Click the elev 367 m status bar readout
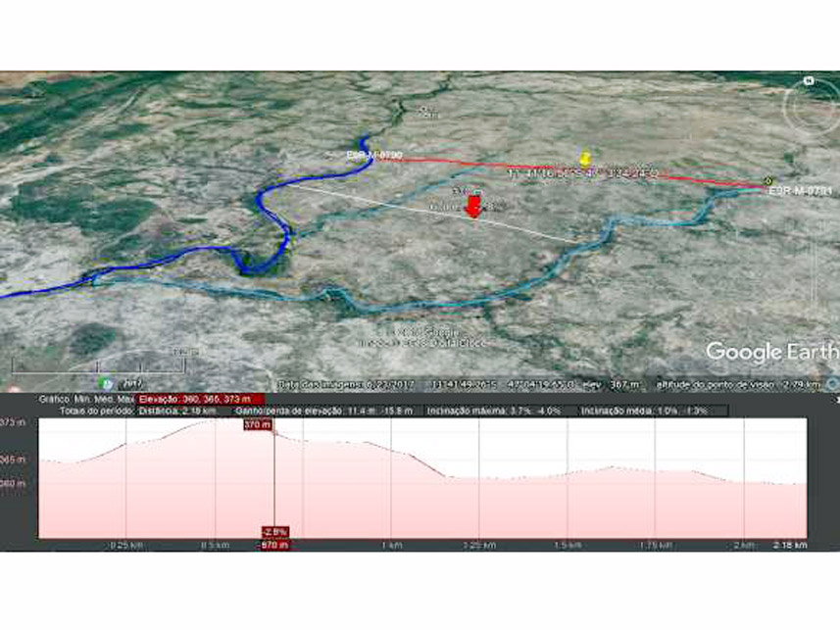The height and width of the screenshot is (630, 840). 612,384
